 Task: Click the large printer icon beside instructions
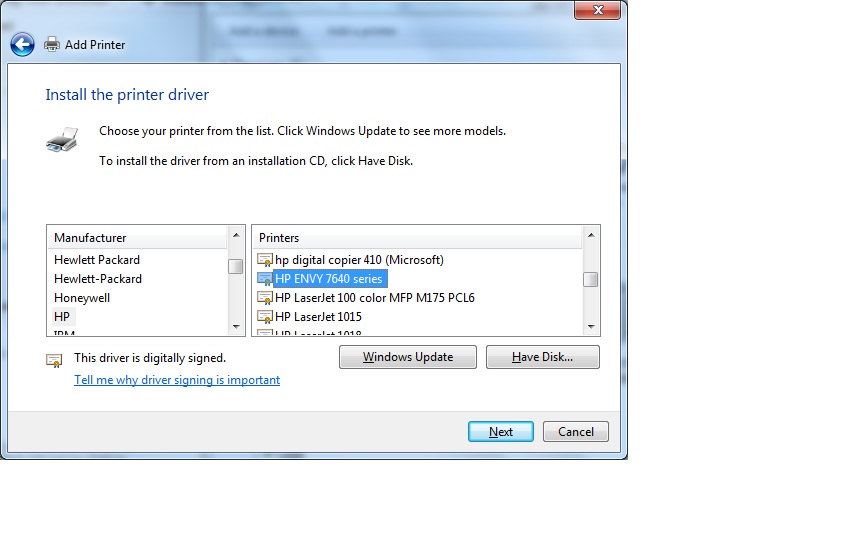tap(62, 139)
